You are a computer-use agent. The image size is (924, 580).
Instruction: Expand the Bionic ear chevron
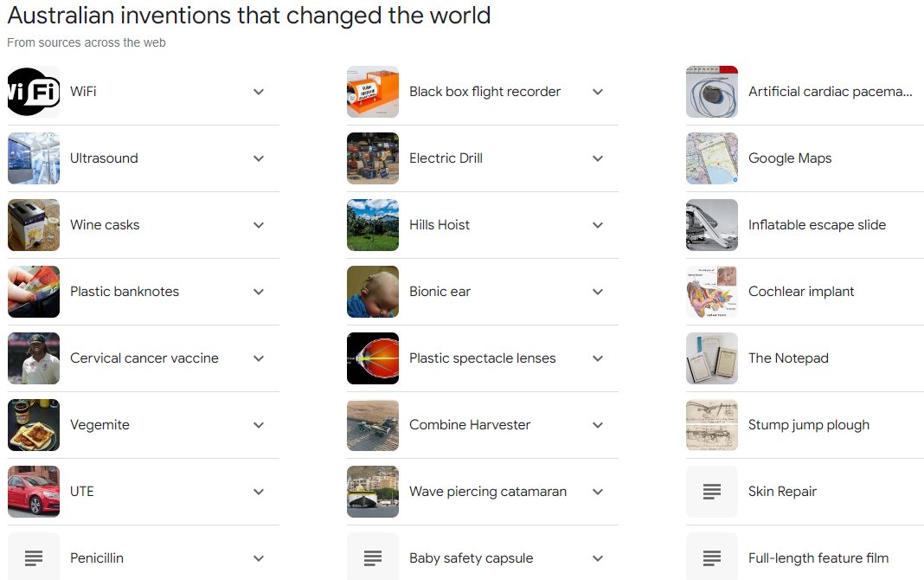pyautogui.click(x=598, y=292)
